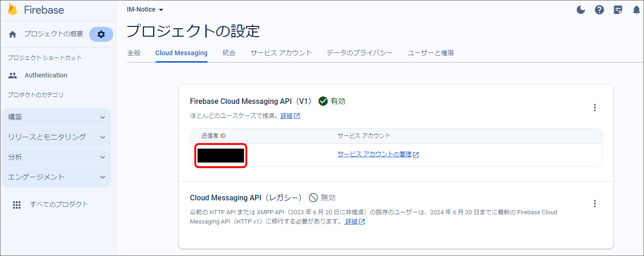644x256 pixels.
Task: Expand the エンゲージメント category
Action: [56, 177]
